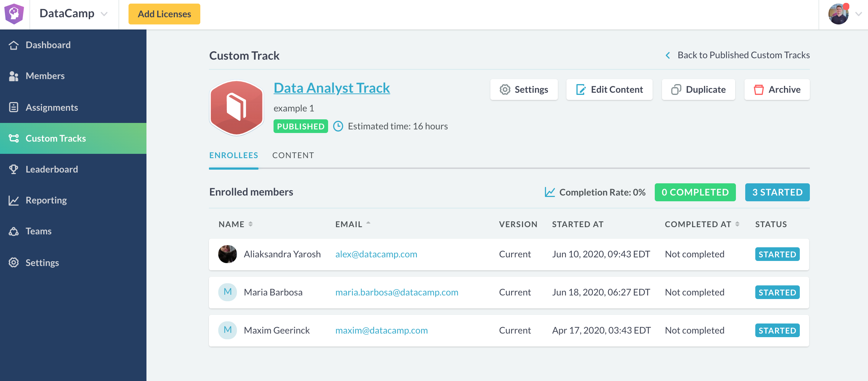
Task: Click the Add Licenses button
Action: (x=164, y=14)
